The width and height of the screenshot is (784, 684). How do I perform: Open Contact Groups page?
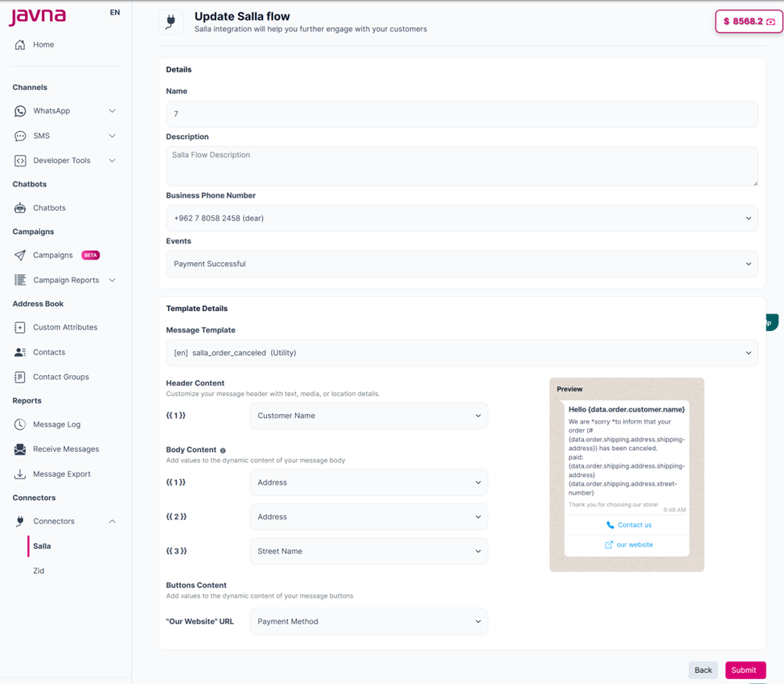pos(61,377)
